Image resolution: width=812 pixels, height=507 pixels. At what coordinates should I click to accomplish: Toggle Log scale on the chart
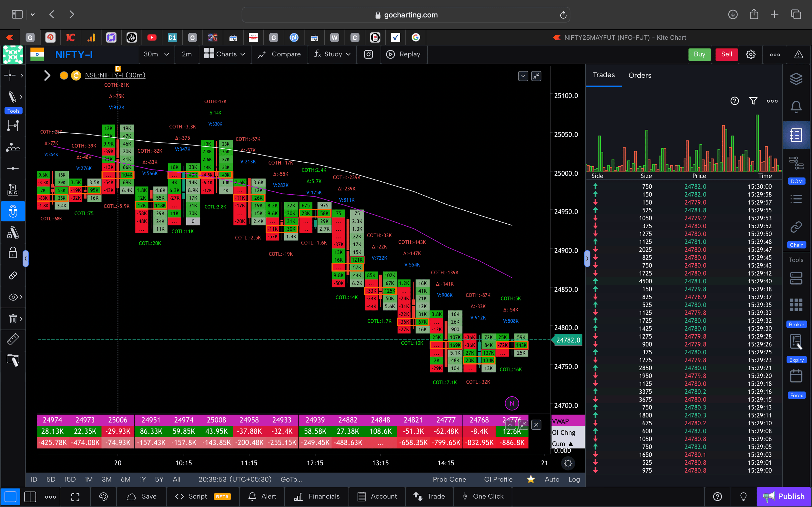[574, 479]
